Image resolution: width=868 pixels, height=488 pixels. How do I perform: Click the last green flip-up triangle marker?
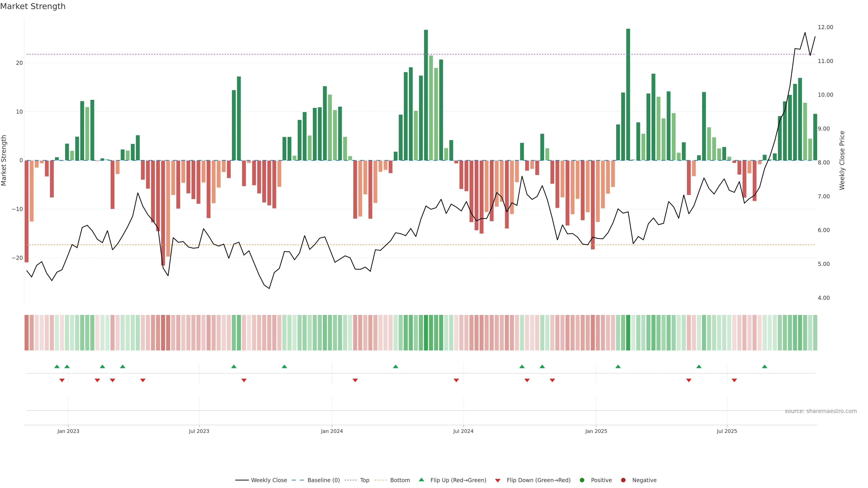click(764, 366)
